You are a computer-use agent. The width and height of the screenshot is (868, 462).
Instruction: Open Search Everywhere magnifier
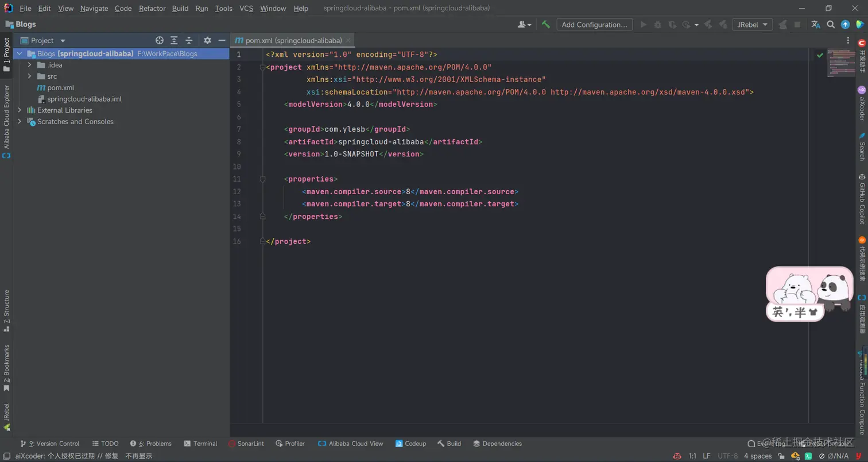[831, 25]
